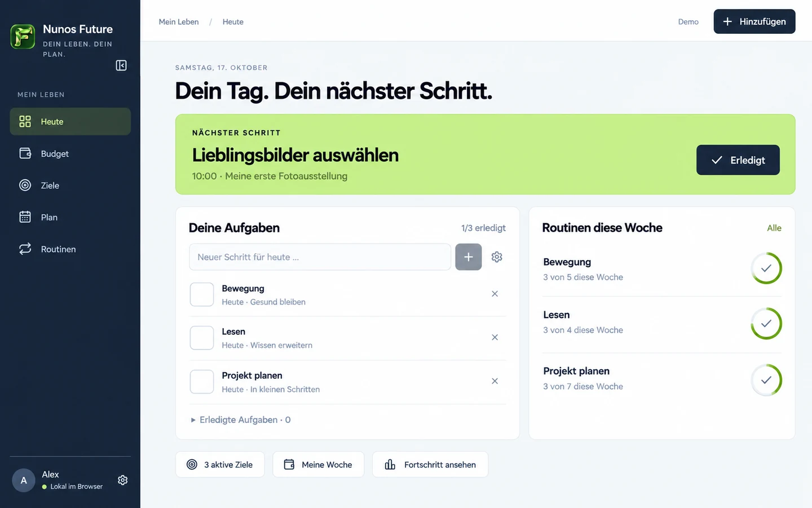
Task: Collapse the sidebar with the panel icon
Action: coord(121,65)
